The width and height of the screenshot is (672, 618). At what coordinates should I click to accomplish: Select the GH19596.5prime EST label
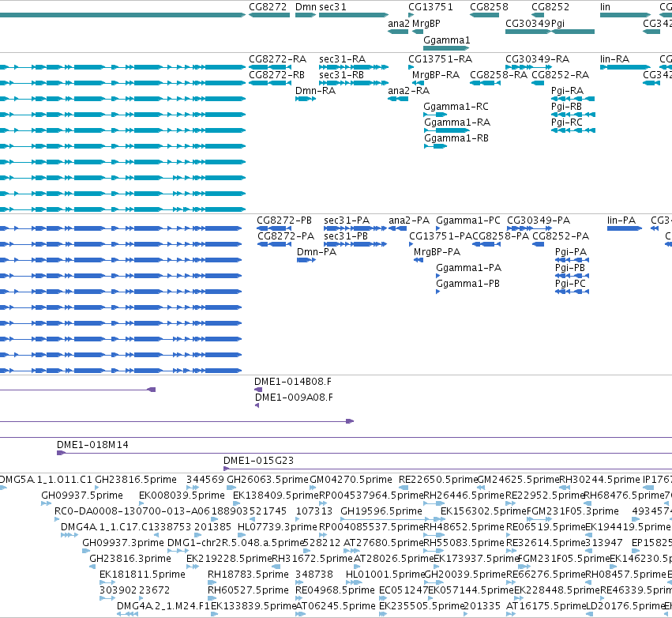tap(381, 511)
